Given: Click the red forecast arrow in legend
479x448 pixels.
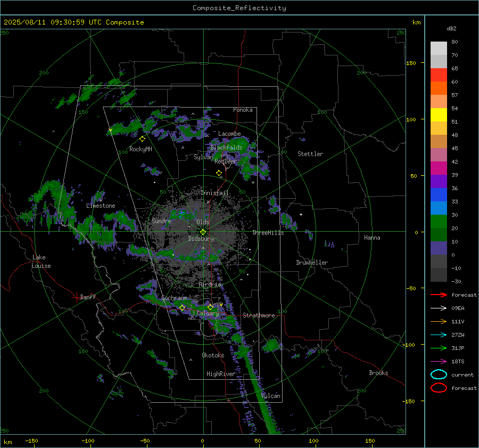Looking at the screenshot, I should 439,295.
